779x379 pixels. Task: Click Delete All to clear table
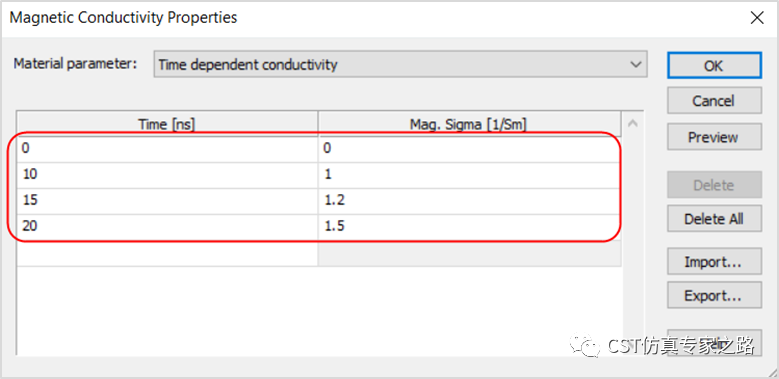[714, 219]
